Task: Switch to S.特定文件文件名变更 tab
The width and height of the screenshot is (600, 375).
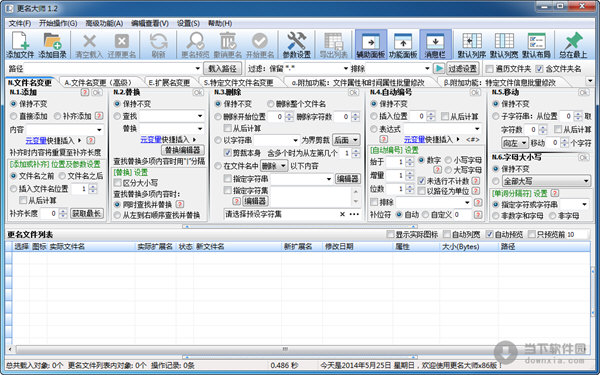Action: (x=238, y=82)
